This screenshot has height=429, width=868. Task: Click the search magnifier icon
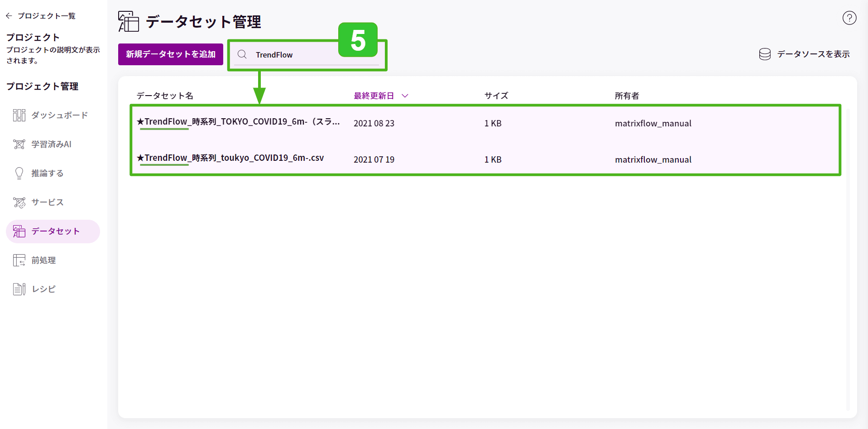[242, 54]
